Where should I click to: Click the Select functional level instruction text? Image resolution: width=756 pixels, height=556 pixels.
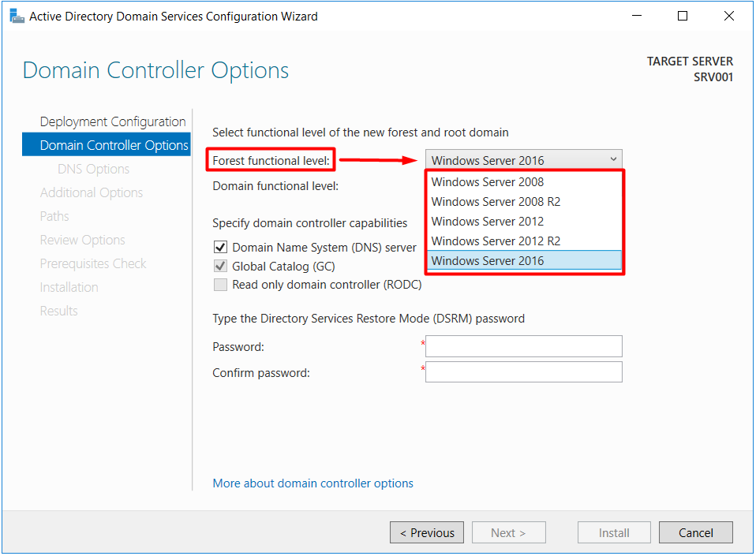coord(361,132)
